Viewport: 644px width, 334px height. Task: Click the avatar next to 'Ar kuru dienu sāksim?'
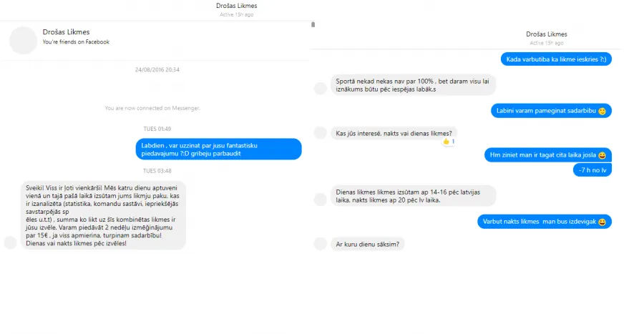pyautogui.click(x=321, y=244)
